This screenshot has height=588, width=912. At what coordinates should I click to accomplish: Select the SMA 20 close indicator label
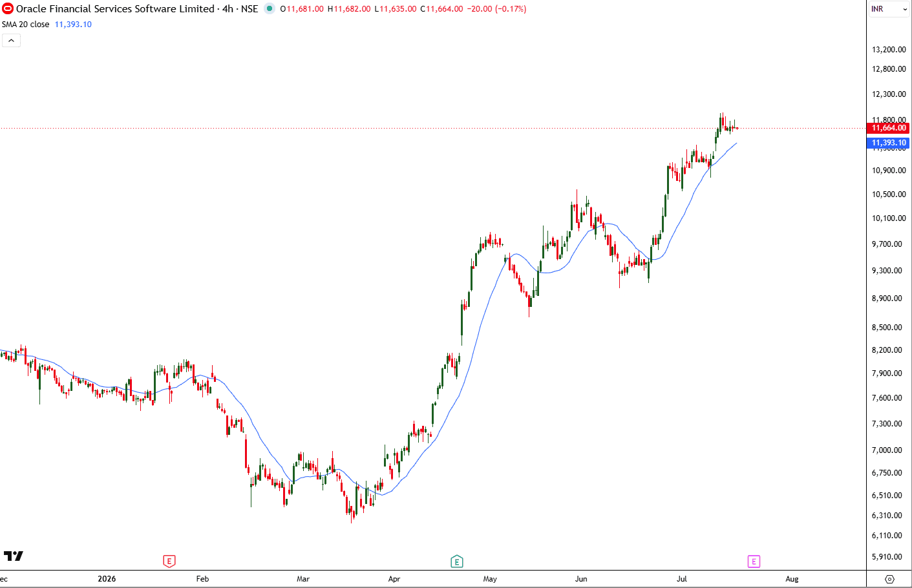point(26,25)
